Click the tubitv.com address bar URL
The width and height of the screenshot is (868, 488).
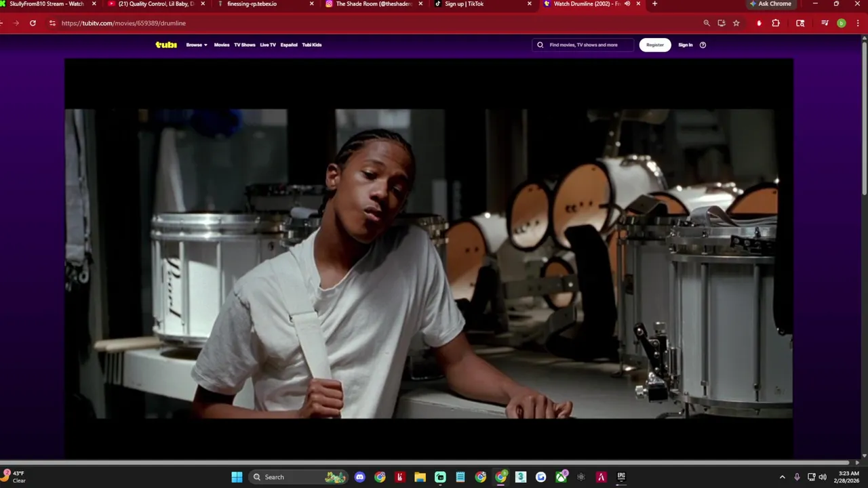point(123,23)
